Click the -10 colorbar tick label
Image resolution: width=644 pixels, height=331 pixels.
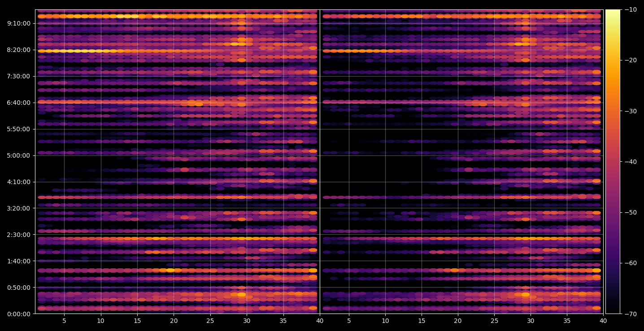point(631,9)
